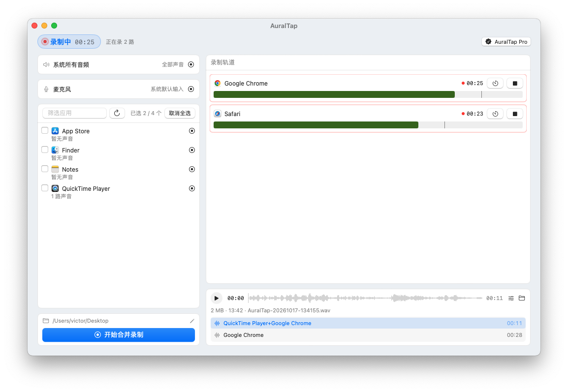Click the 1 路声音 status under QuickTime Player
This screenshot has width=568, height=392.
[x=62, y=196]
